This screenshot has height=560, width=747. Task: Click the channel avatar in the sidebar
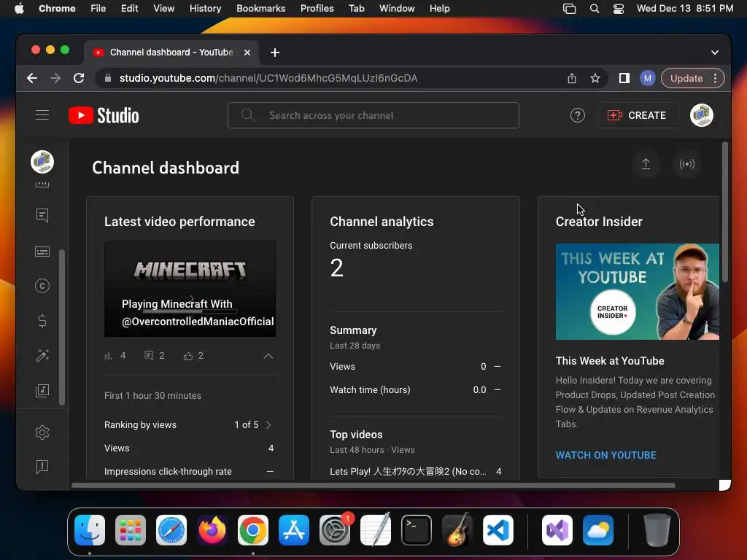pyautogui.click(x=42, y=161)
